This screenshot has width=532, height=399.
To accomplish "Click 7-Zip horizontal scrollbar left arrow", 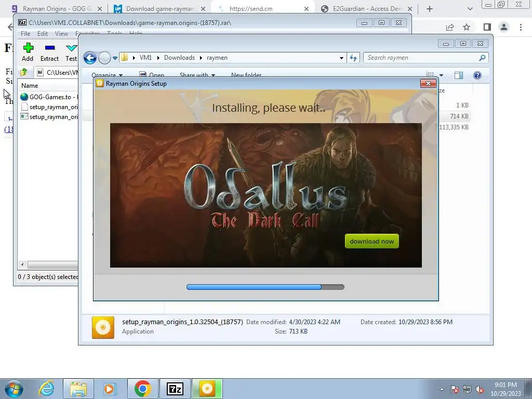I will point(22,264).
